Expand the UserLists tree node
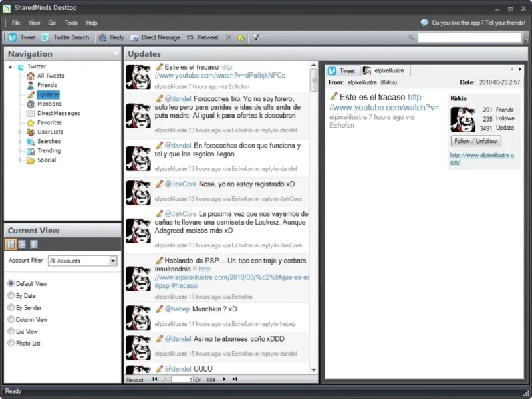The width and height of the screenshot is (532, 399). tap(20, 132)
